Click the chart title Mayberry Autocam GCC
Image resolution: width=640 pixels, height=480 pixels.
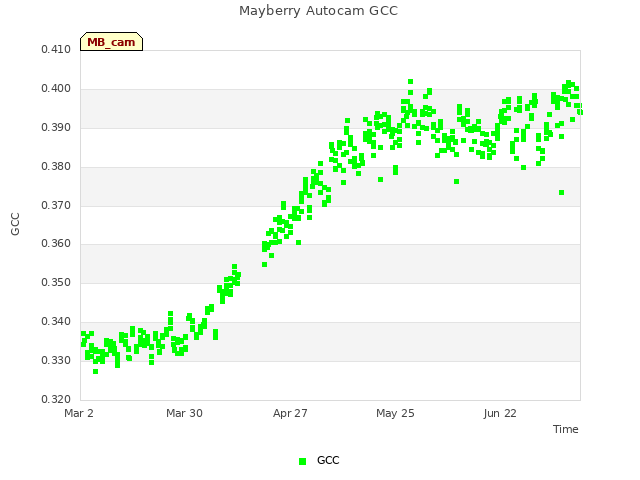pos(318,11)
